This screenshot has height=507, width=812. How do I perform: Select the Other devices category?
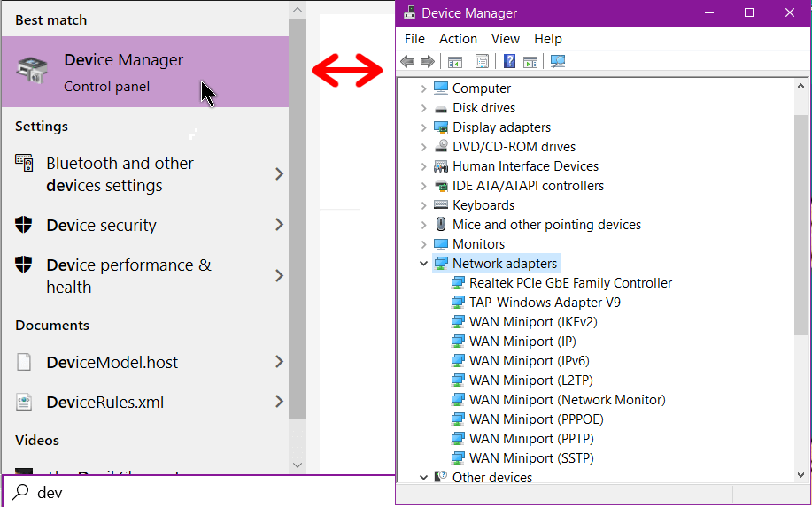point(492,477)
